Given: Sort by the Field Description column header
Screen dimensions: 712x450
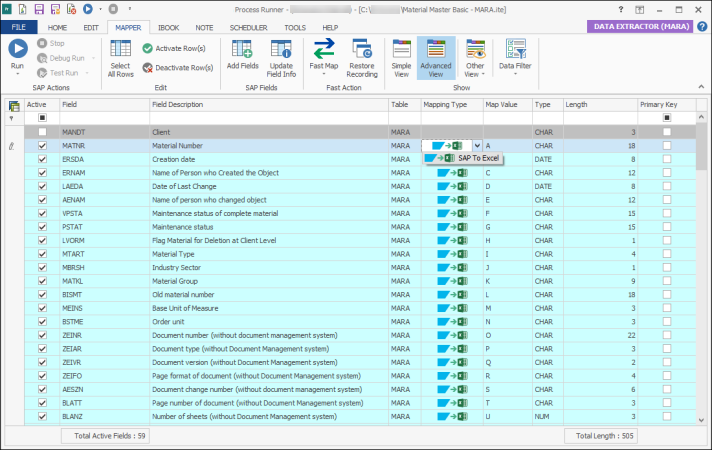Looking at the screenshot, I should pos(269,104).
